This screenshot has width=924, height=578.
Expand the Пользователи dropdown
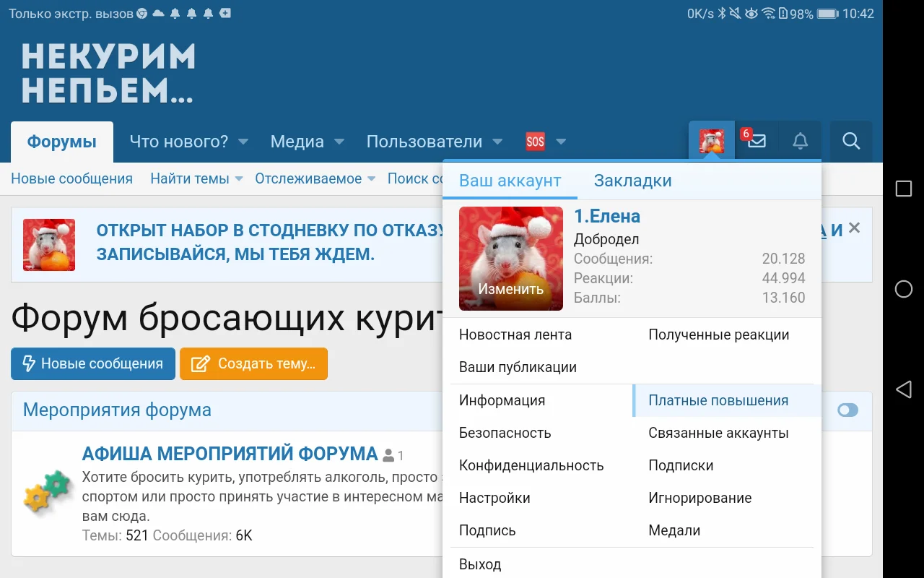(426, 142)
